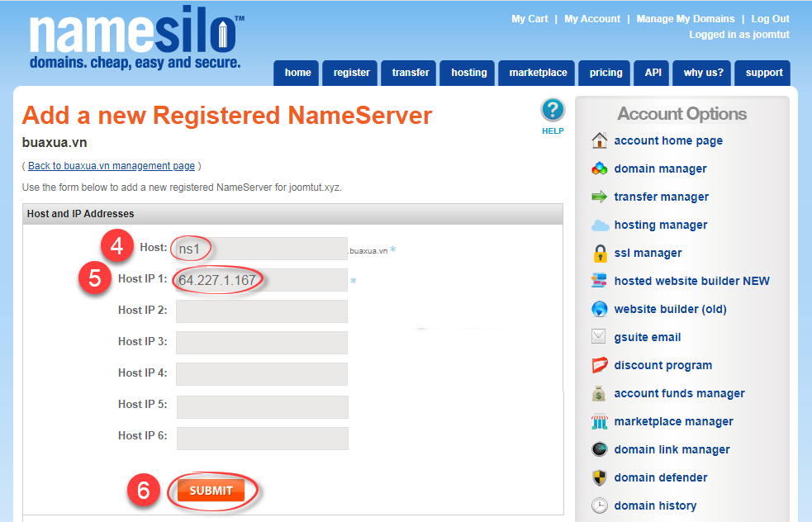Open the gsuite email link
This screenshot has height=522, width=812.
click(x=648, y=337)
